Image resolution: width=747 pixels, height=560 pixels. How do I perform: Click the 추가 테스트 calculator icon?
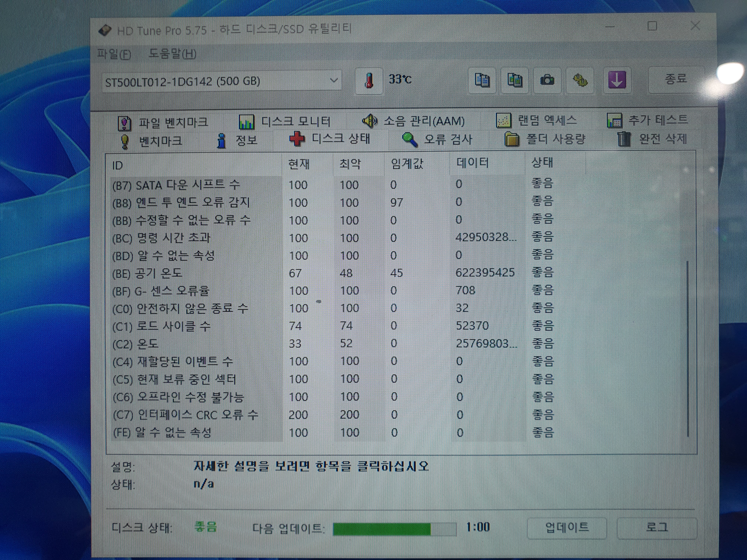click(615, 120)
